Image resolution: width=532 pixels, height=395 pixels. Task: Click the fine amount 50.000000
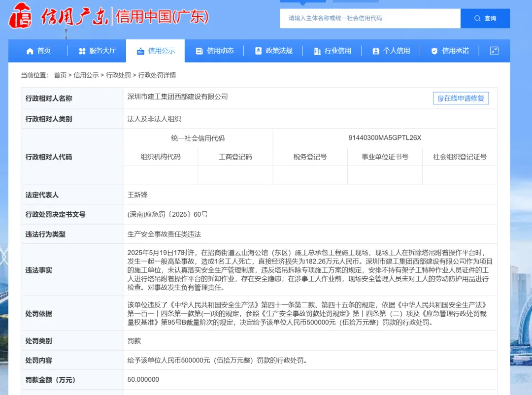coord(143,379)
